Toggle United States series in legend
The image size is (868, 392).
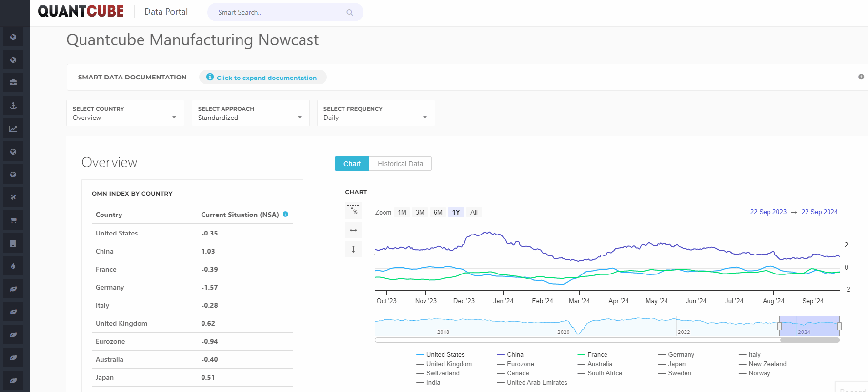pos(441,355)
